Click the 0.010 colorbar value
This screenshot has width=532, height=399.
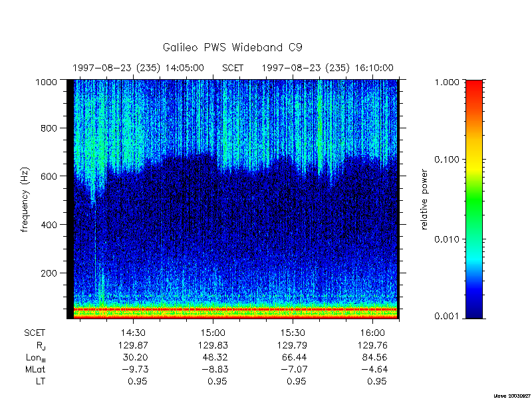point(447,239)
